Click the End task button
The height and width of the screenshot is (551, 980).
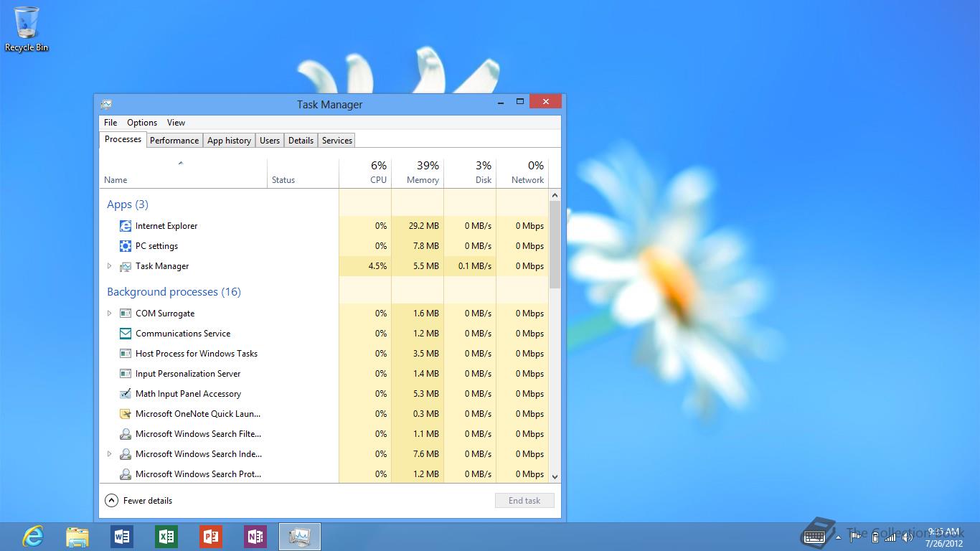click(x=524, y=501)
